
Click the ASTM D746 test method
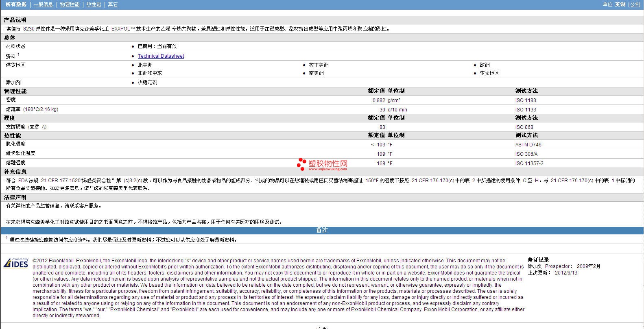click(528, 145)
